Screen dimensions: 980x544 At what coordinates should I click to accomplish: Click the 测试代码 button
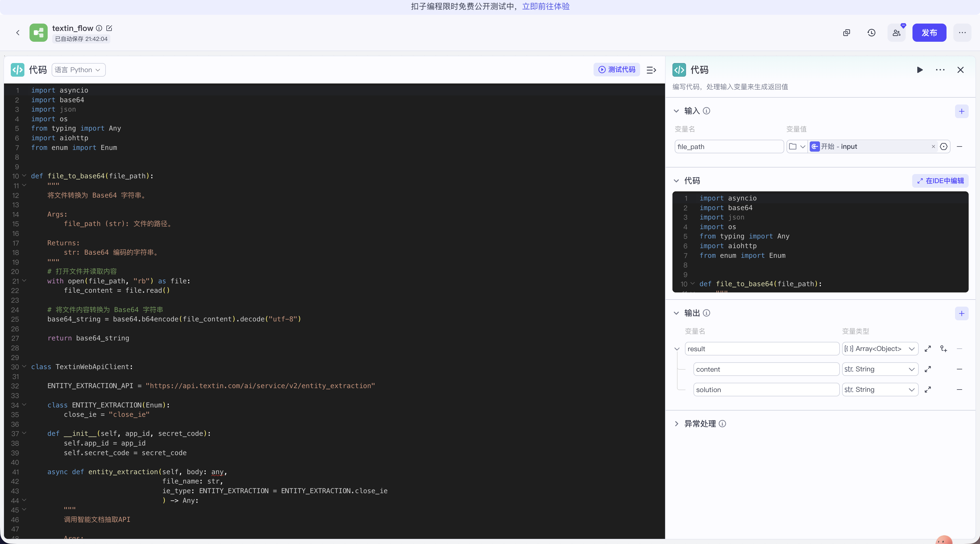tap(617, 70)
